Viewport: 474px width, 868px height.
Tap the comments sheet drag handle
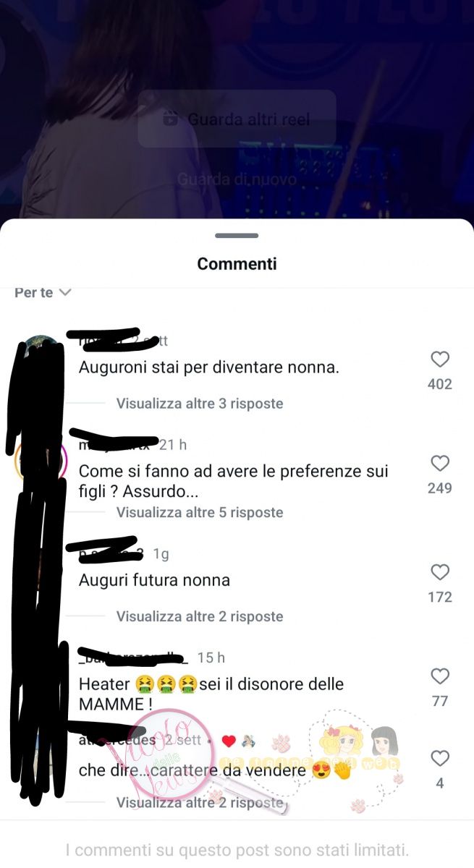click(x=237, y=236)
